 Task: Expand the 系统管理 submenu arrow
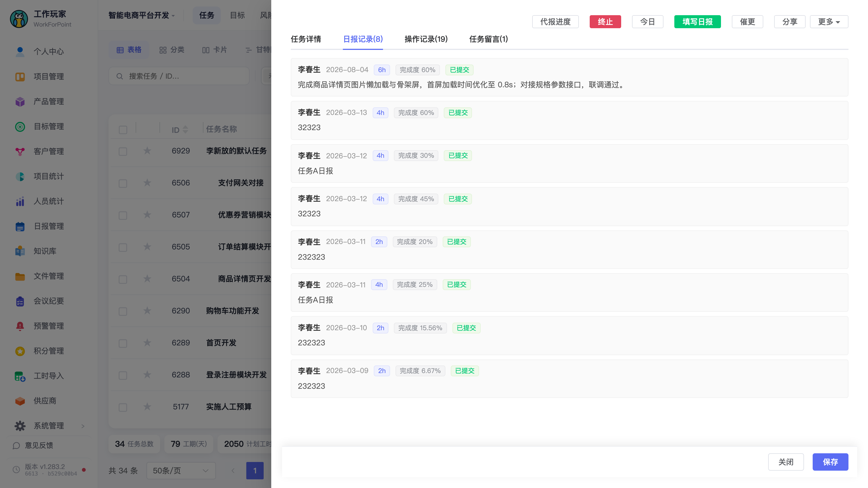[83, 426]
